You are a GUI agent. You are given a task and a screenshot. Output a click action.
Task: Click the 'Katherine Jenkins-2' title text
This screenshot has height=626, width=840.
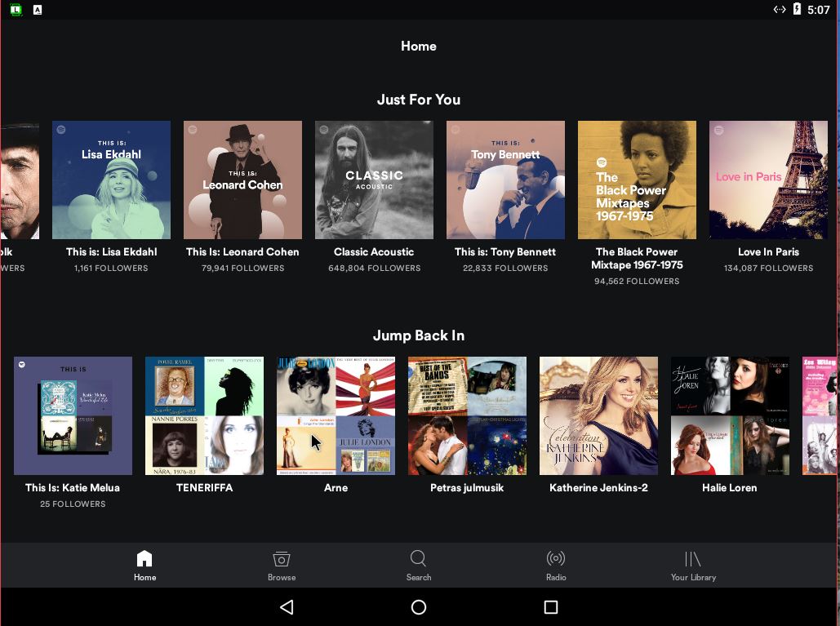[x=598, y=488]
